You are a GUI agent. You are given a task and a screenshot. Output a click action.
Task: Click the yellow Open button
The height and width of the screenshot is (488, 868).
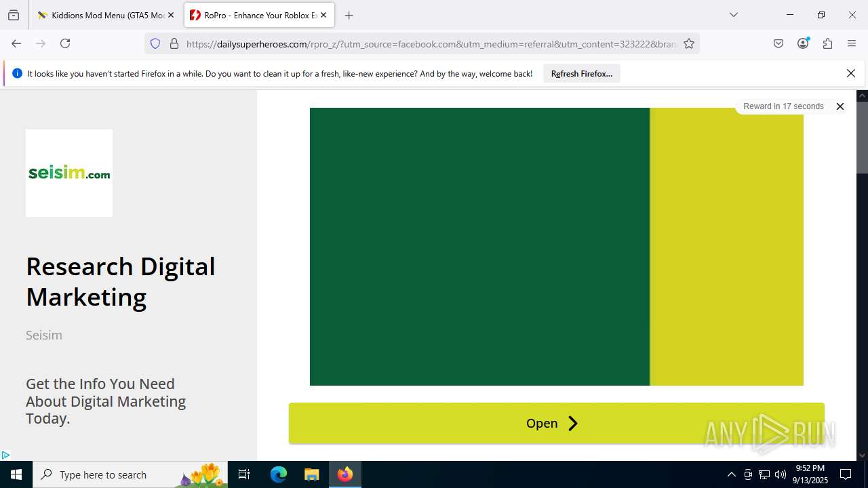click(x=557, y=424)
